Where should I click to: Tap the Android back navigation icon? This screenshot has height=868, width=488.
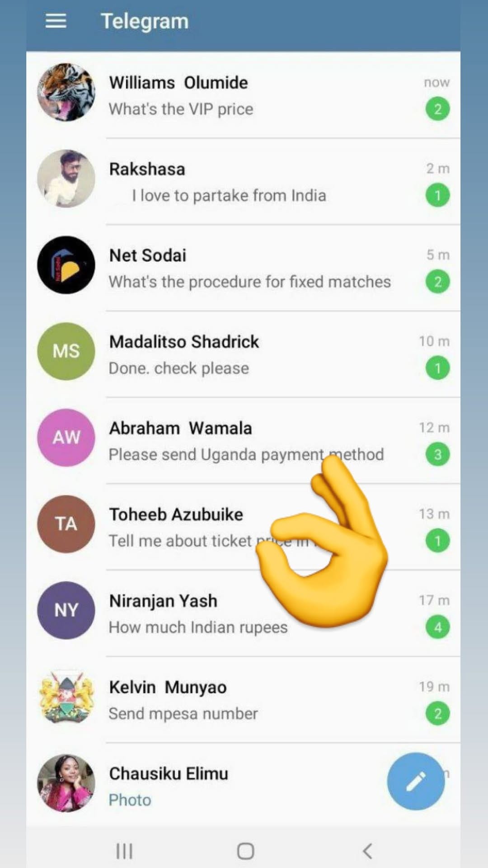(x=367, y=851)
